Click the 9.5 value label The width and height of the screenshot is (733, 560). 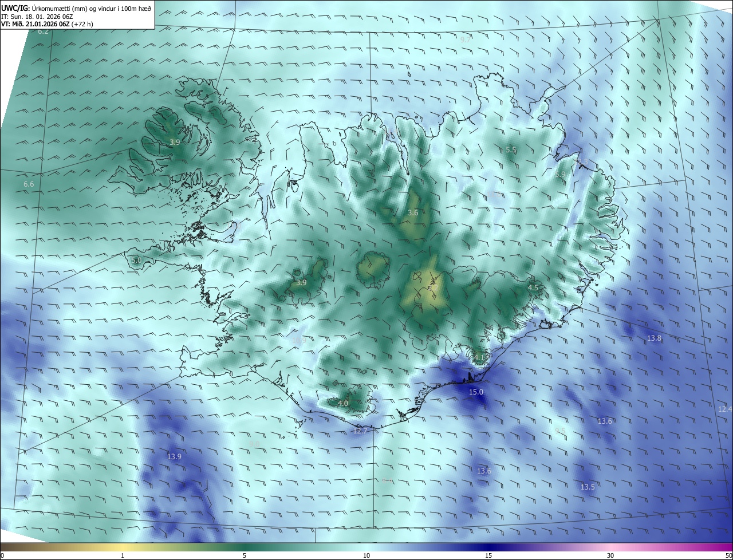coord(560,431)
